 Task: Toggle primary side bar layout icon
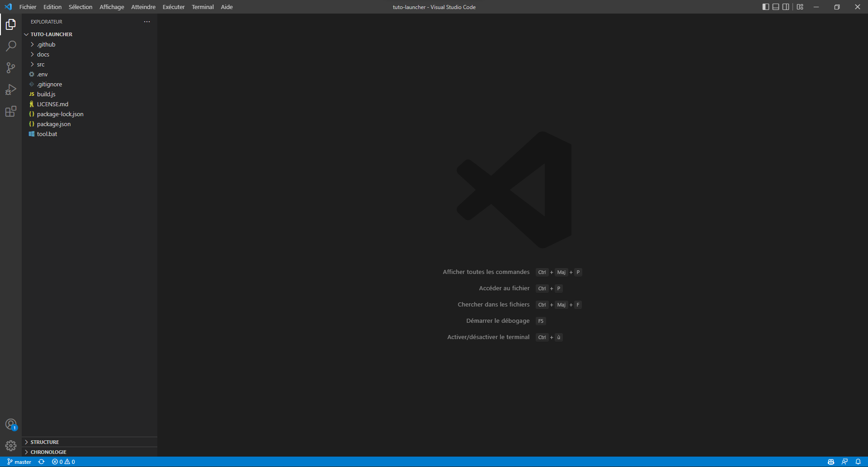(765, 7)
